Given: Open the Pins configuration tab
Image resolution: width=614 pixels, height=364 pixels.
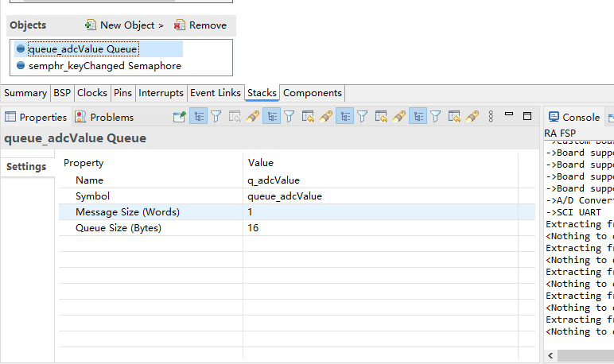Looking at the screenshot, I should [x=122, y=93].
